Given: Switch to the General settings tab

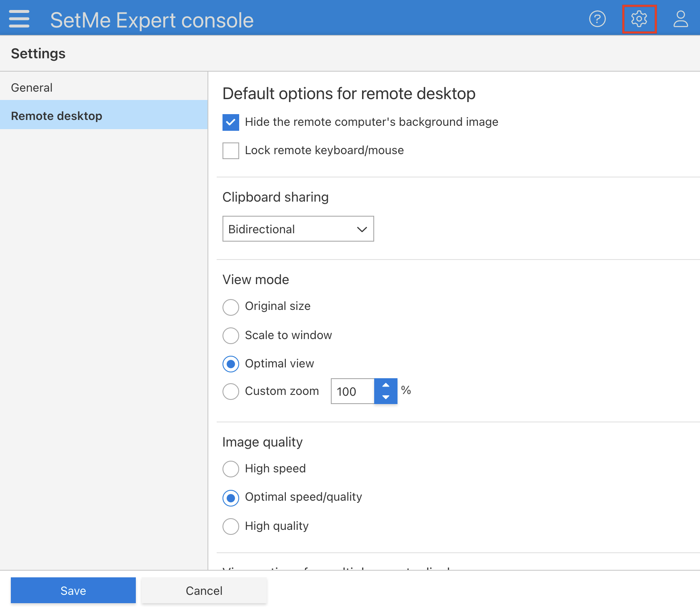Looking at the screenshot, I should coord(32,87).
